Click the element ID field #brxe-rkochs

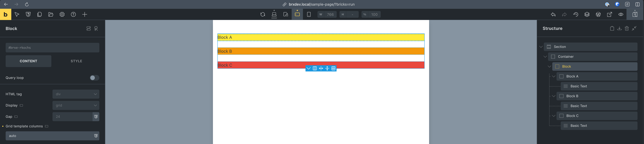pos(52,48)
